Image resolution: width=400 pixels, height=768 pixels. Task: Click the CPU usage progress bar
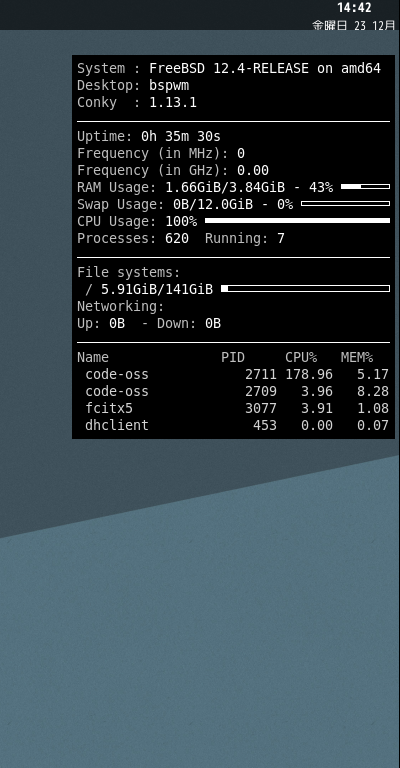297,220
